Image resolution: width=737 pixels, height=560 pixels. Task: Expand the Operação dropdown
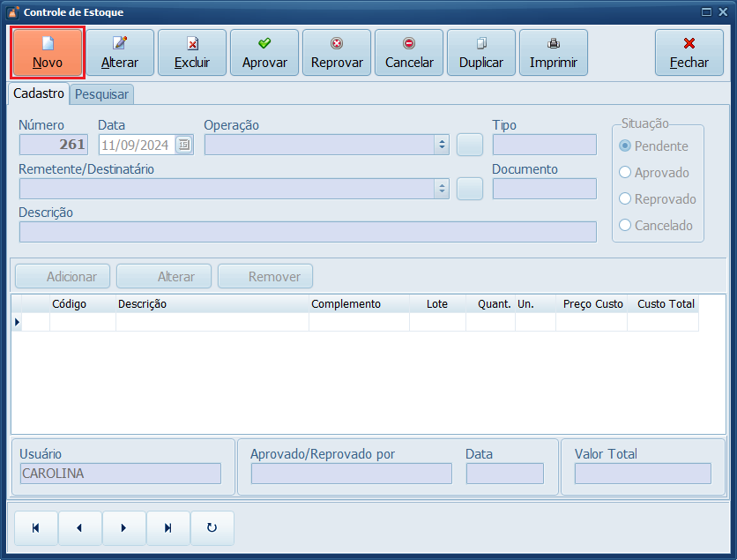(x=441, y=145)
